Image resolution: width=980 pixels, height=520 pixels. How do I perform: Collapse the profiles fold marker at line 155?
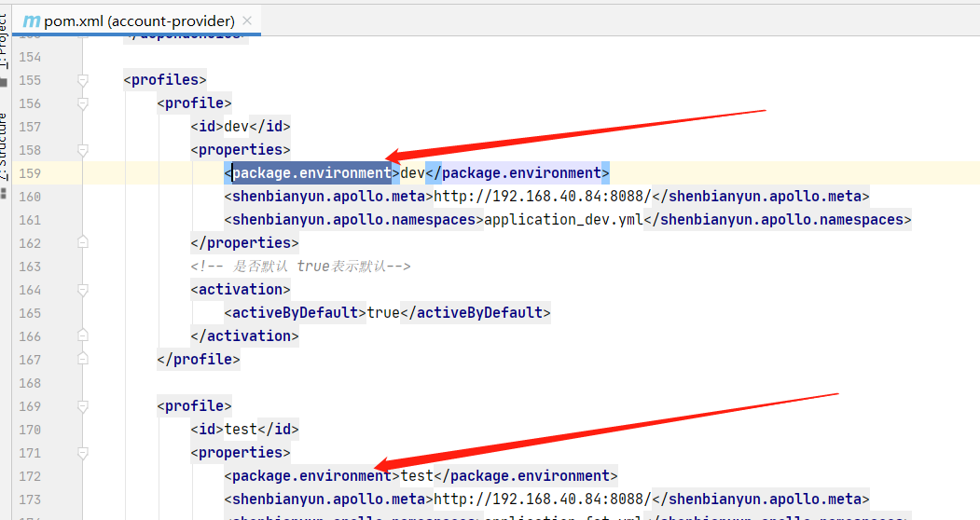[x=82, y=80]
